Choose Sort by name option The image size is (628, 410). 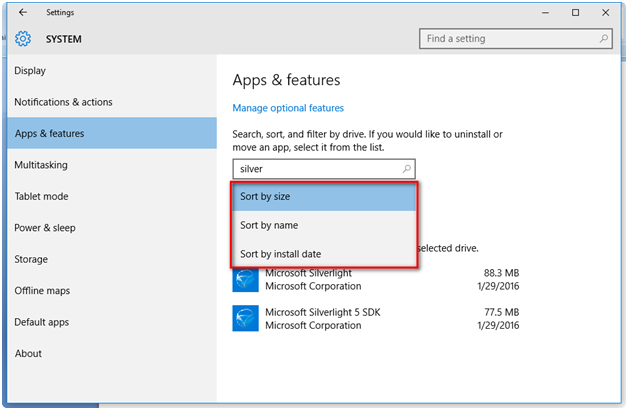[325, 225]
